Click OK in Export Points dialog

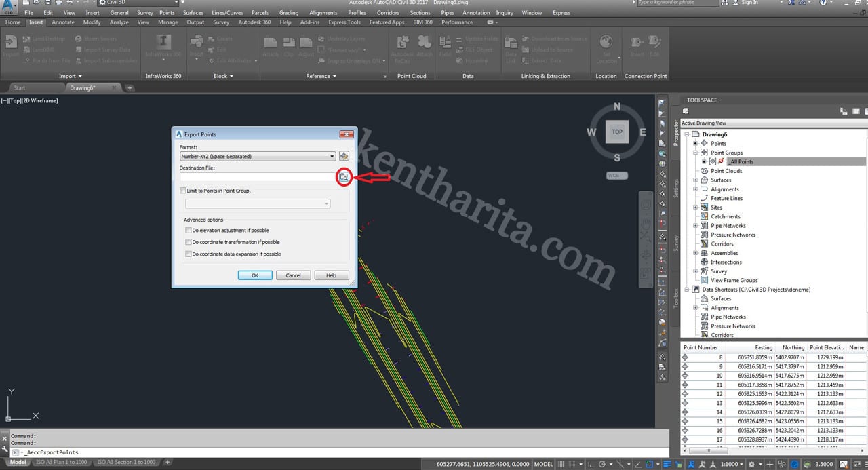click(255, 275)
